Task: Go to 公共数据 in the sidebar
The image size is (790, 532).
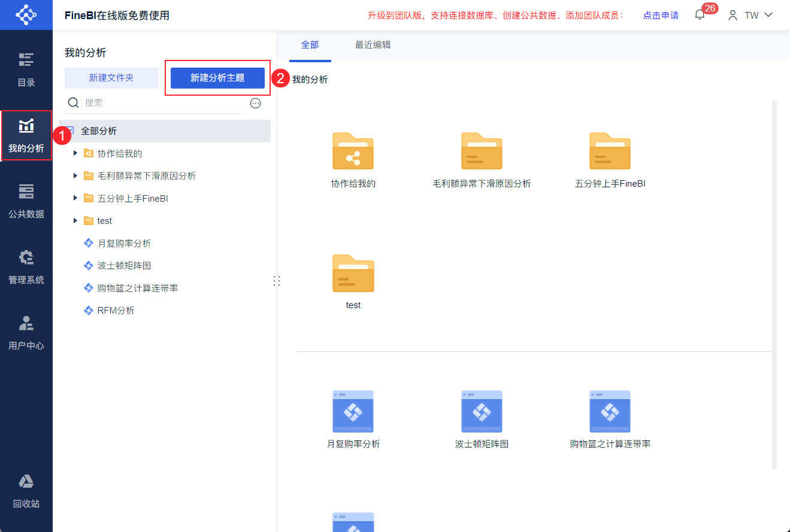Action: [x=26, y=202]
